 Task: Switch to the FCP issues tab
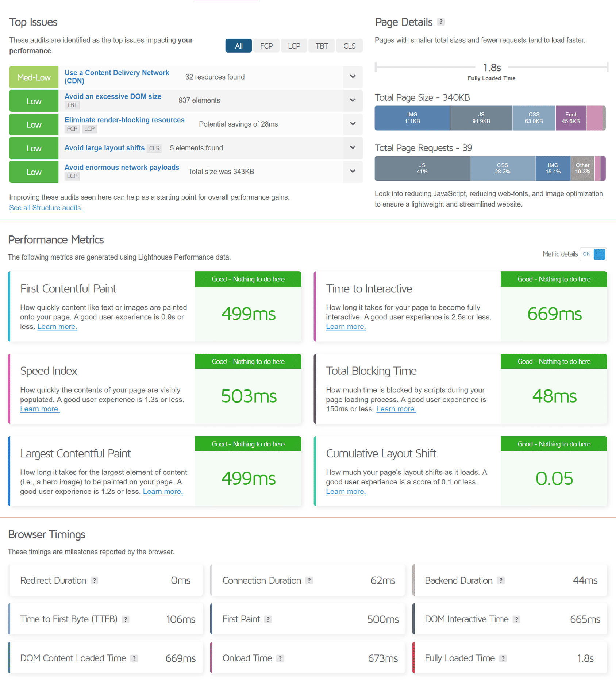[266, 46]
